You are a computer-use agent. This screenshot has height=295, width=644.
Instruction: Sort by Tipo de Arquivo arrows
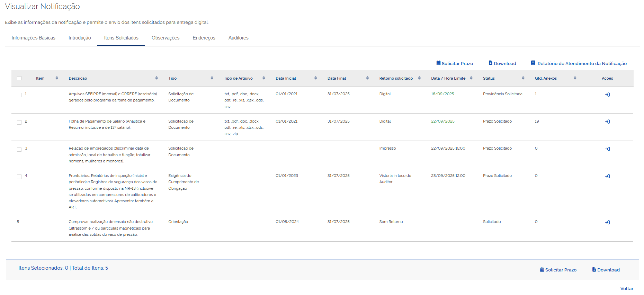pyautogui.click(x=264, y=78)
